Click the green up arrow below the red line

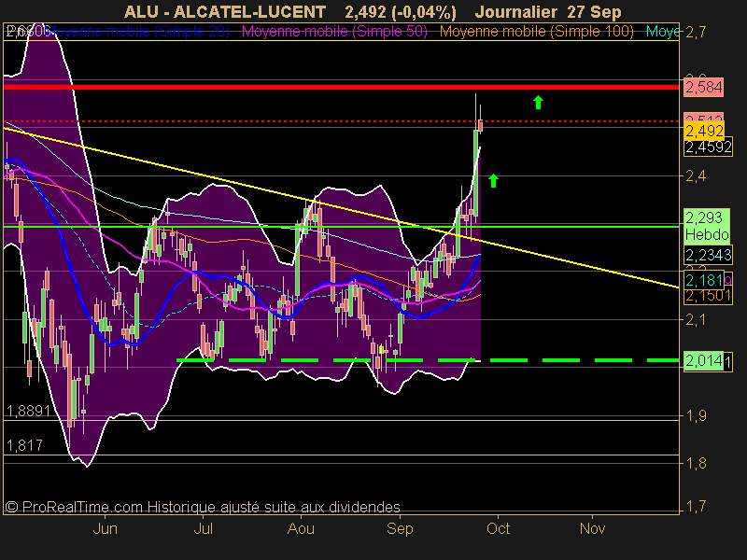pos(538,102)
